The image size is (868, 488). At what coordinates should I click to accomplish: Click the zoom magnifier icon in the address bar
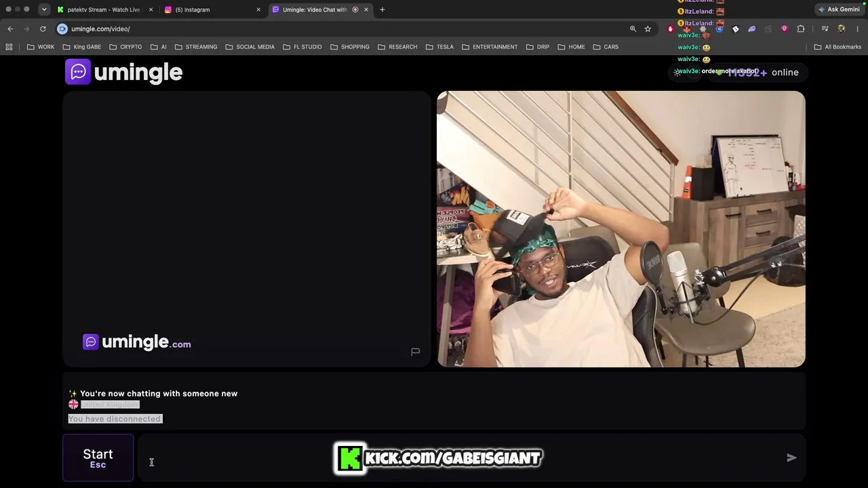(x=633, y=28)
